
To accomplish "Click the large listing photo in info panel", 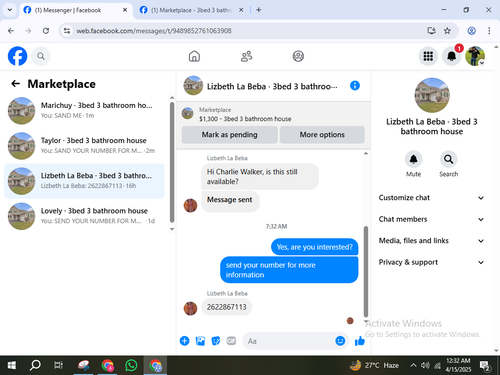I will (x=432, y=95).
